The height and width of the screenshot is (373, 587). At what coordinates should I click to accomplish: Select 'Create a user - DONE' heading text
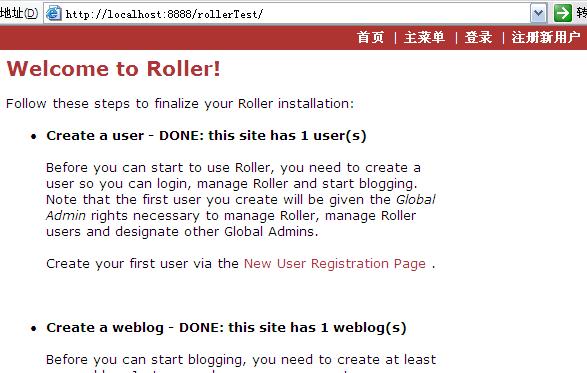tap(206, 136)
